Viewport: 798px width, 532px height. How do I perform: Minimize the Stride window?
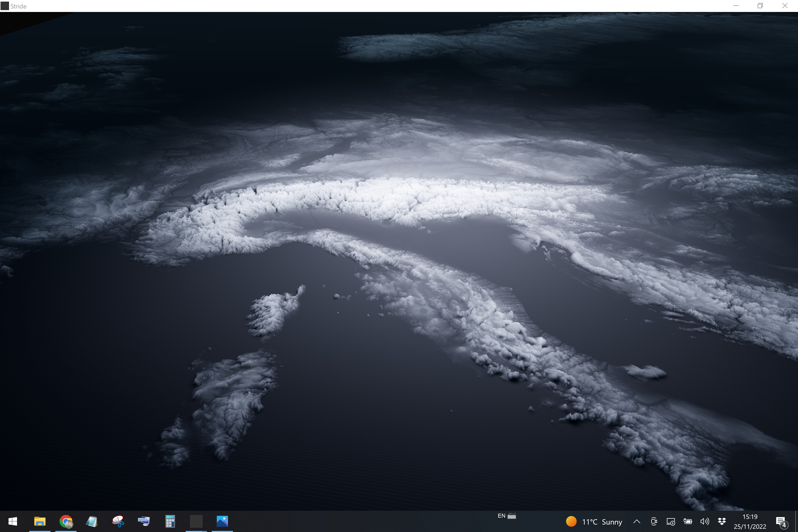(x=736, y=6)
